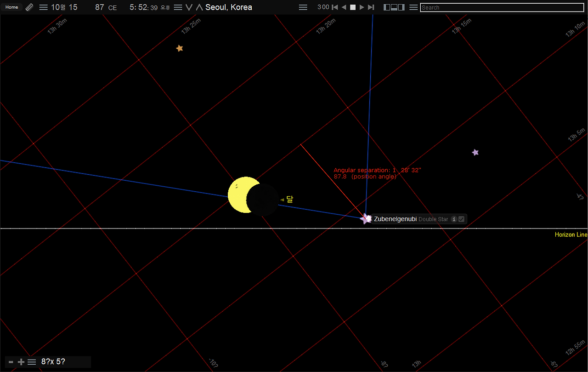Toggle the Zubenelgenubi label checkbox
This screenshot has width=588, height=372.
pos(462,219)
